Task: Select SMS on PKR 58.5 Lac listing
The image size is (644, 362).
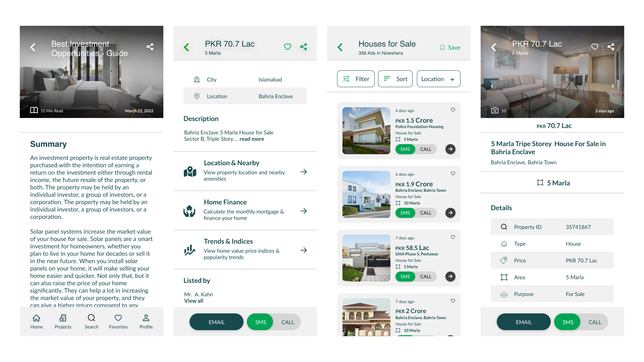Action: 405,277
